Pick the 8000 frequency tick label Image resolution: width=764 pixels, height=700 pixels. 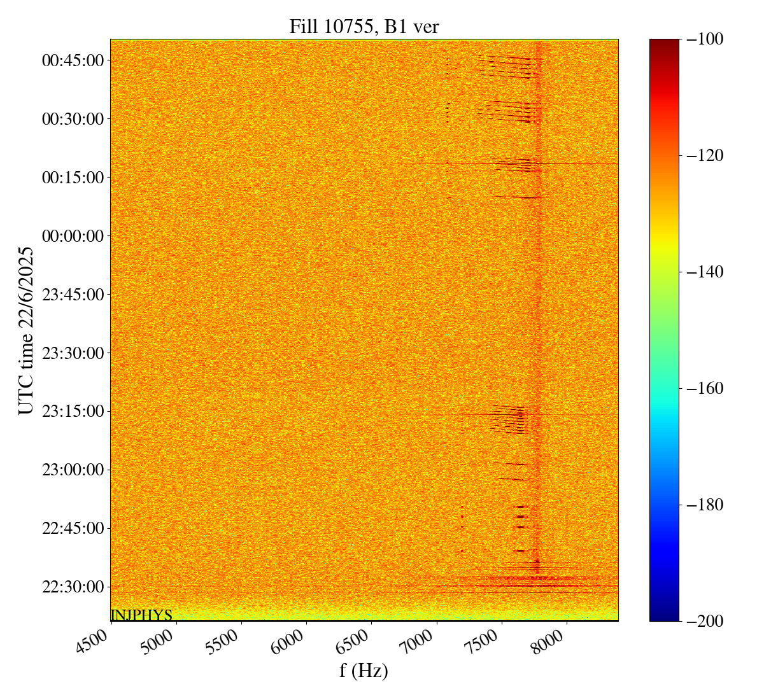[x=551, y=643]
